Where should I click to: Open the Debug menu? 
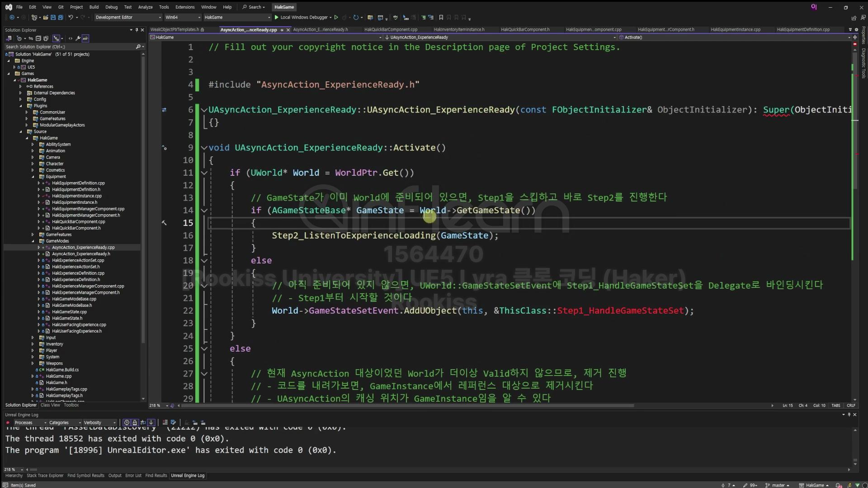(x=111, y=7)
